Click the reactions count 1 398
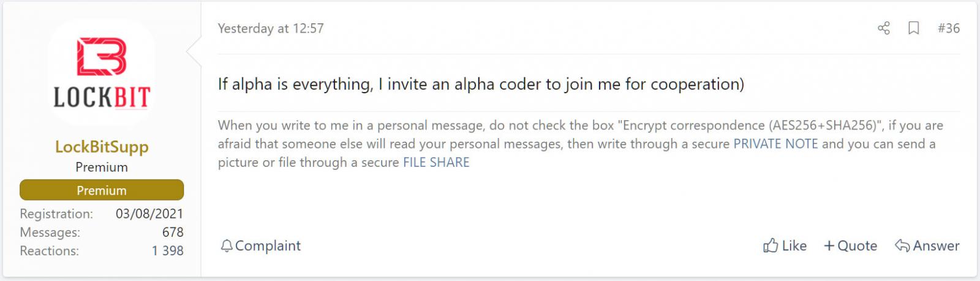 coord(168,251)
